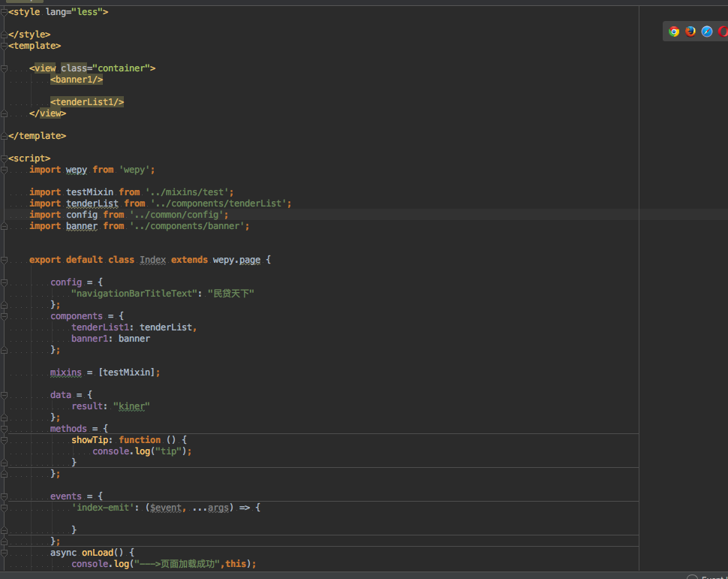
Task: Collapse the async onLoad function
Action: pos(4,552)
